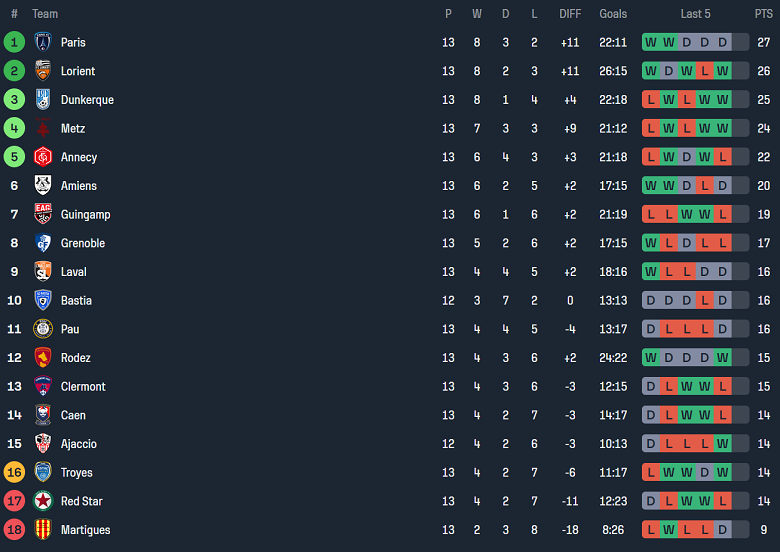Image resolution: width=780 pixels, height=552 pixels.
Task: Select position badge 16 for Troyes
Action: pos(14,472)
